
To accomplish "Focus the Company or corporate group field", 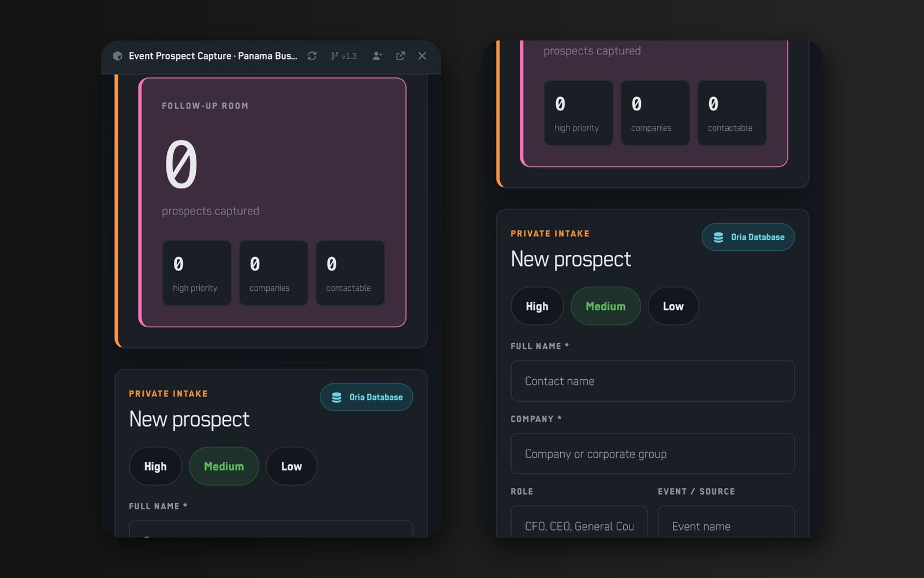I will pos(653,454).
